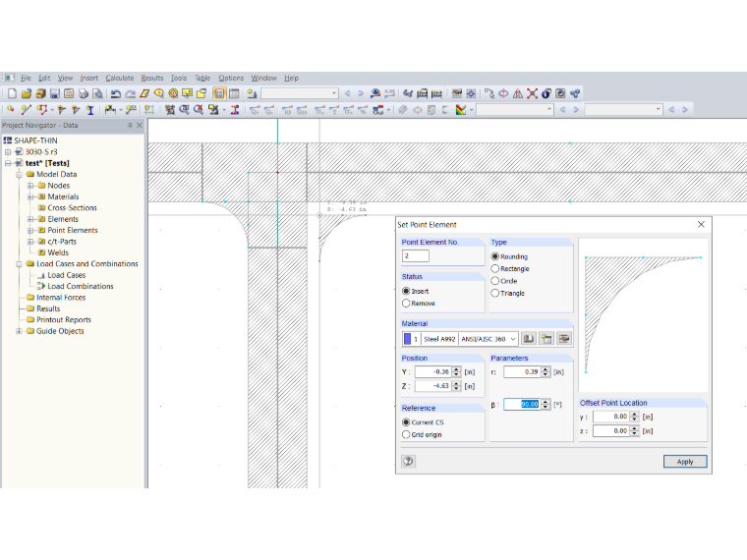Viewport: 747px width, 560px height.
Task: Expand the Point Elements tree node
Action: tap(30, 231)
